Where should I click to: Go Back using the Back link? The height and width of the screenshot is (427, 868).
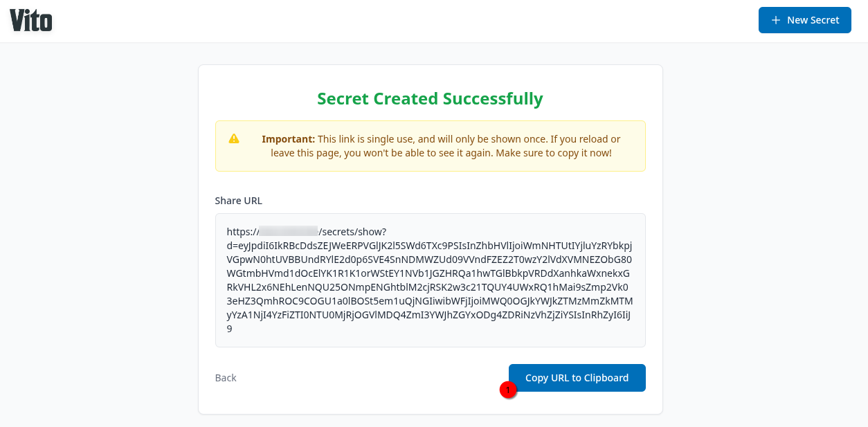pos(226,378)
